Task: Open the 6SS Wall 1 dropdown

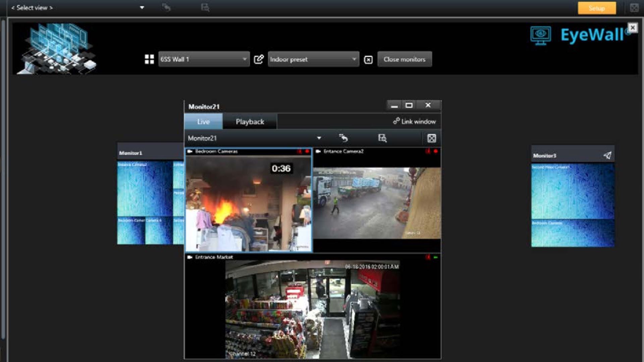Action: (204, 59)
